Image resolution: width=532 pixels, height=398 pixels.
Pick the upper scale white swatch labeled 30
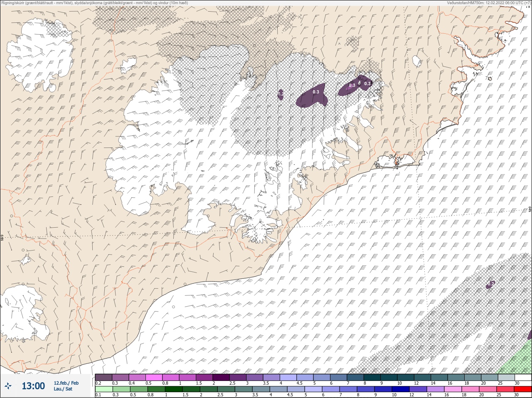[523, 377]
